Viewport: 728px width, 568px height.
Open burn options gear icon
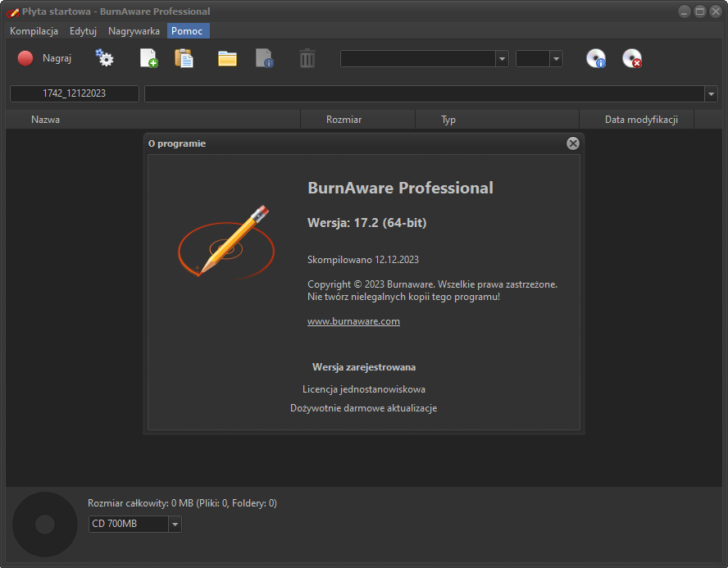(x=104, y=58)
